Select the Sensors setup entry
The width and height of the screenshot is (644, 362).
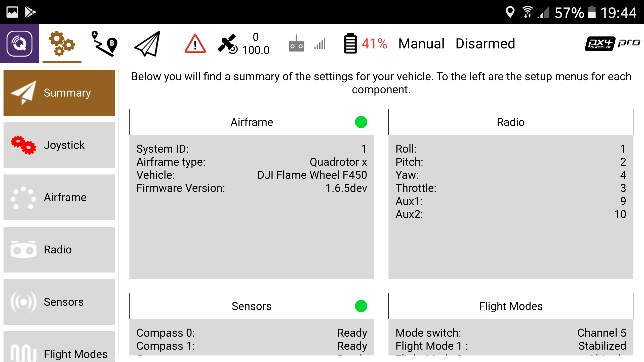[x=59, y=302]
